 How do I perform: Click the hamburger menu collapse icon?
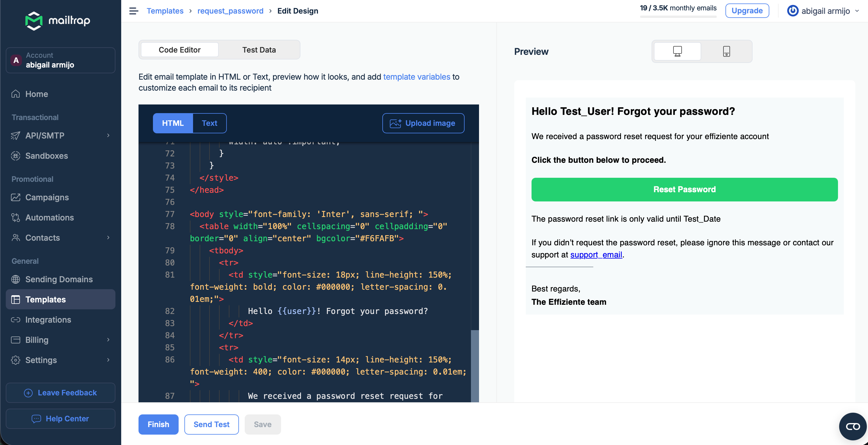click(x=133, y=11)
